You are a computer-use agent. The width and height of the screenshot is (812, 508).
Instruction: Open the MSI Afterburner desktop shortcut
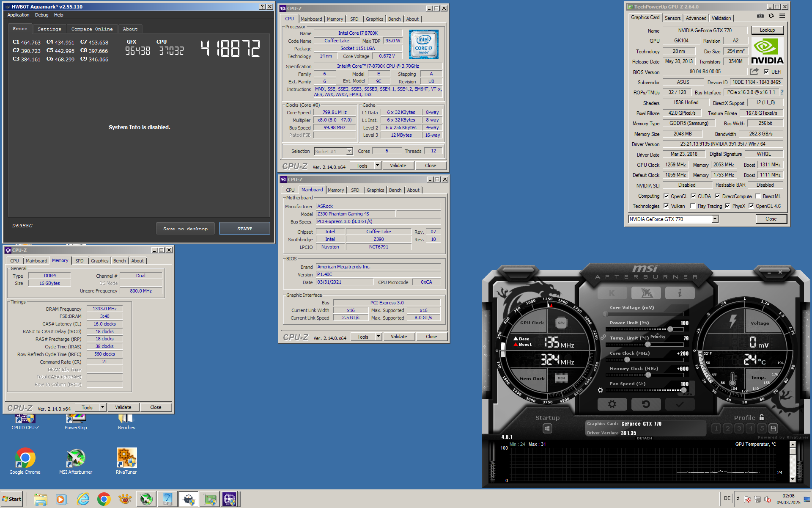(x=76, y=461)
